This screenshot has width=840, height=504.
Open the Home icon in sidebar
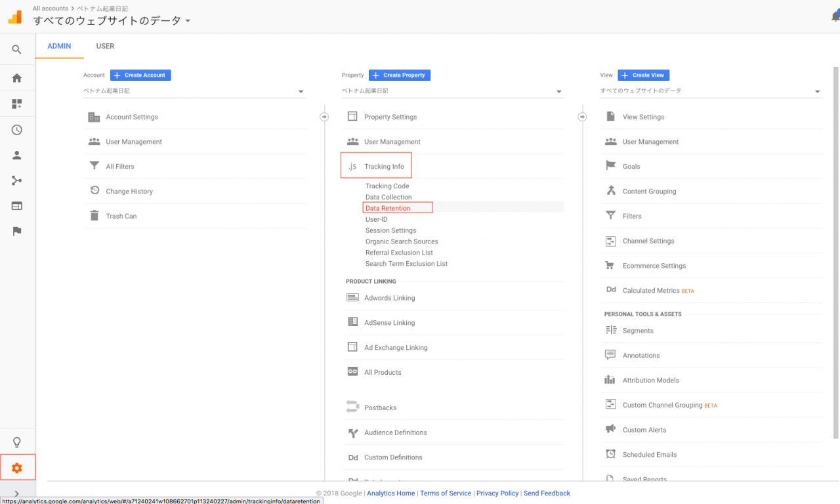(x=17, y=78)
